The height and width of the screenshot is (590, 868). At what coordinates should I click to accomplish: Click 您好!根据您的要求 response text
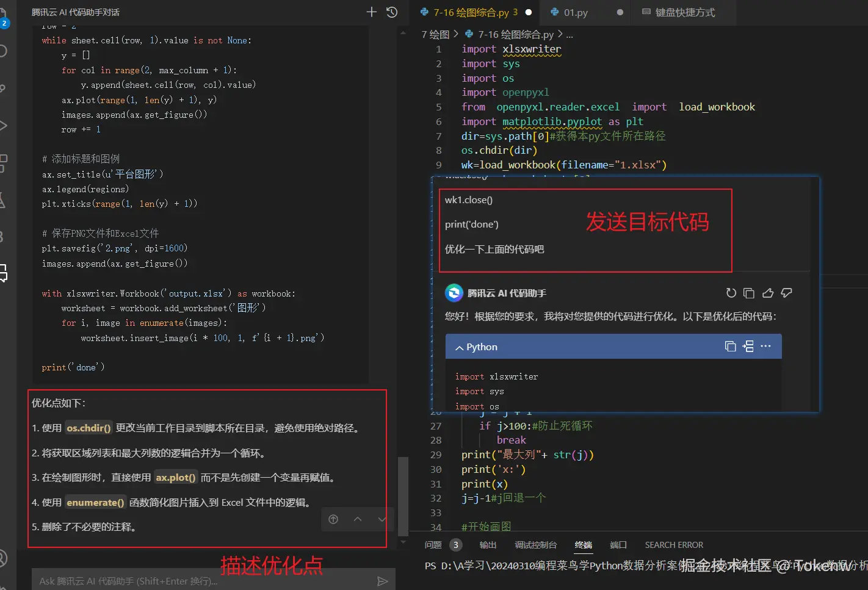click(x=610, y=316)
